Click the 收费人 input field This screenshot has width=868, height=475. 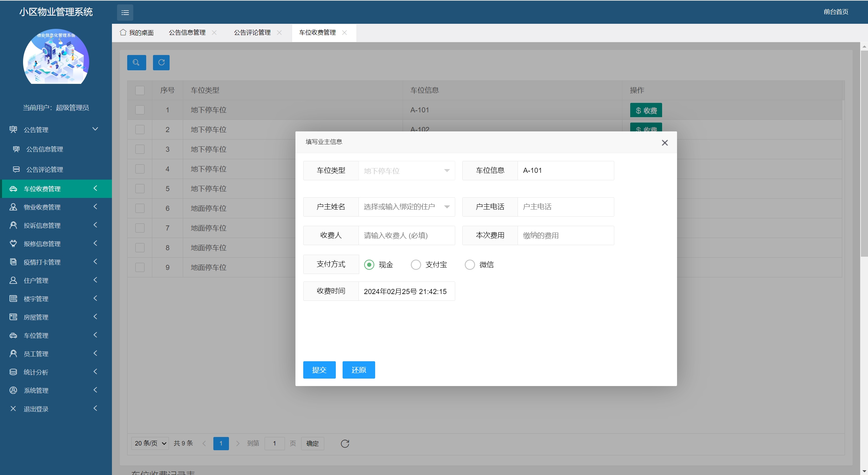(406, 235)
